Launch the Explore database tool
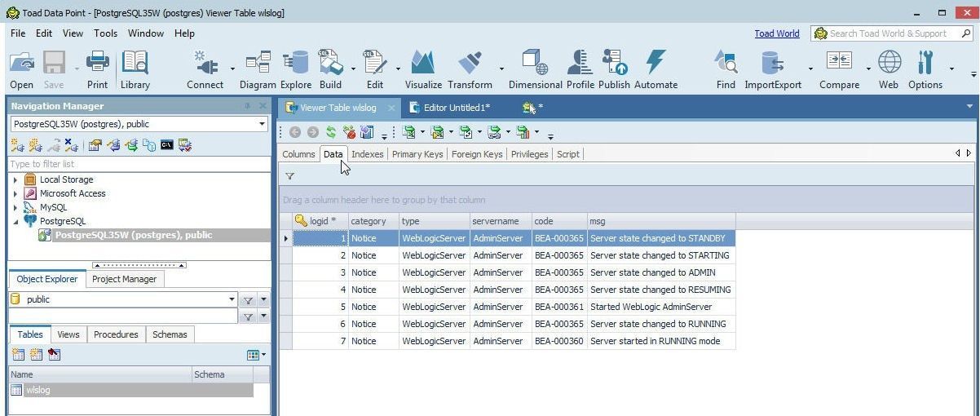The image size is (980, 416). coord(296,69)
